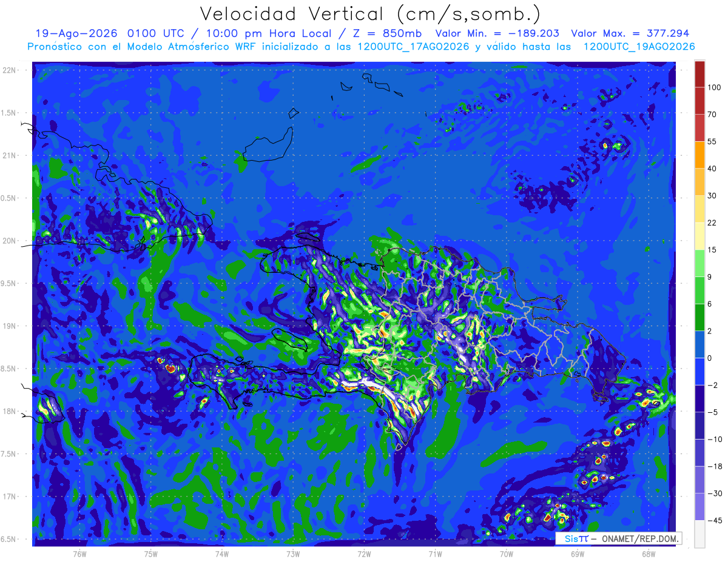Click the pale yellow swatch between 15 and 22
The height and width of the screenshot is (562, 728).
tap(699, 236)
